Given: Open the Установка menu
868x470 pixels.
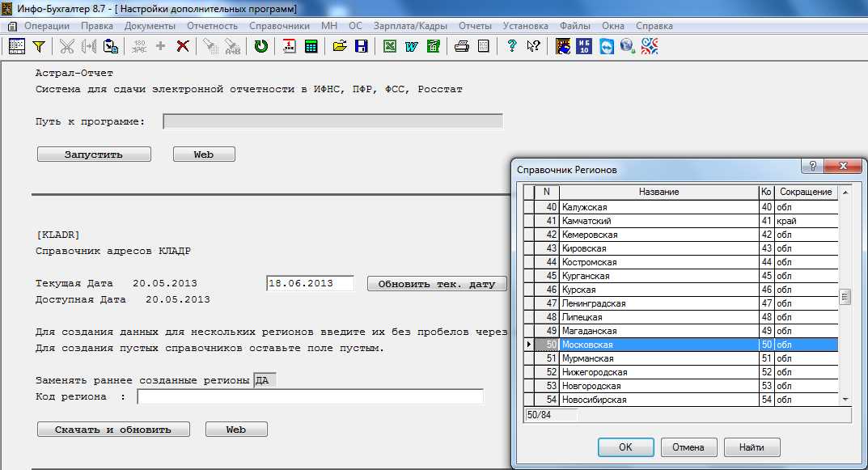Looking at the screenshot, I should tap(525, 26).
